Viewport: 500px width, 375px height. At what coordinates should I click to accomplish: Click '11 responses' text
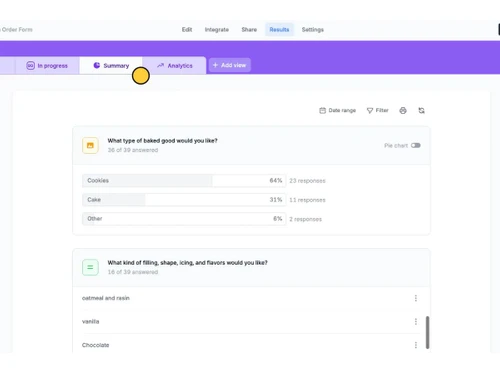[307, 200]
